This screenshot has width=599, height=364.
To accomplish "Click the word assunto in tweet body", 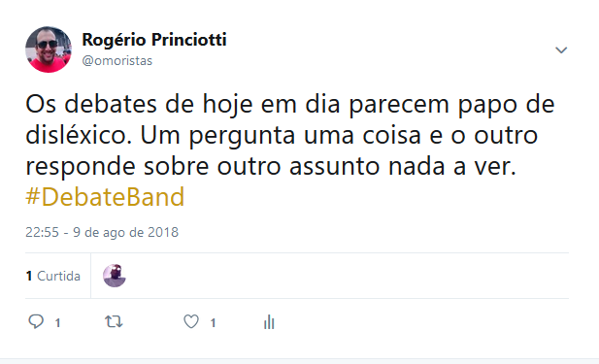I will pos(334,167).
